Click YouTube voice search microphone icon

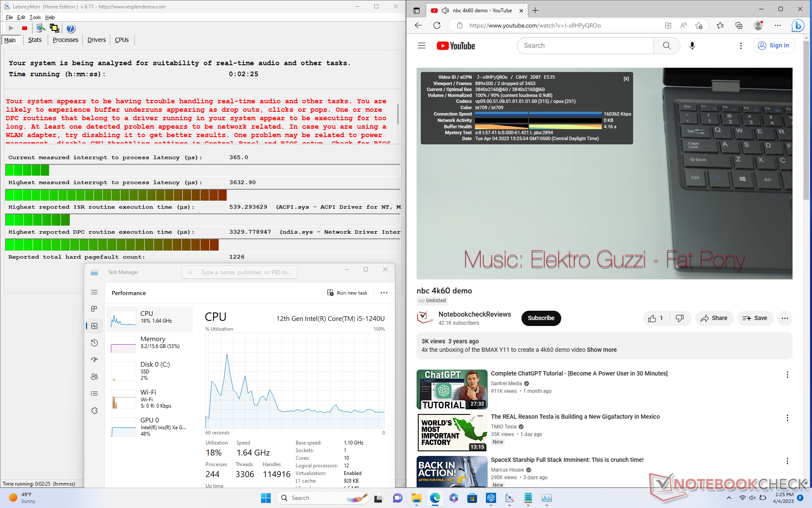point(692,46)
